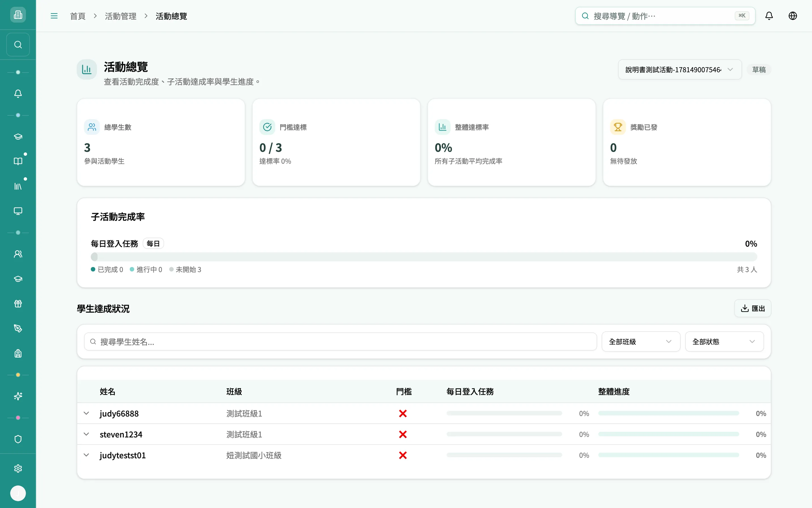Click the 獎勵已發 trophy icon
Image resolution: width=812 pixels, height=508 pixels.
[x=618, y=127]
